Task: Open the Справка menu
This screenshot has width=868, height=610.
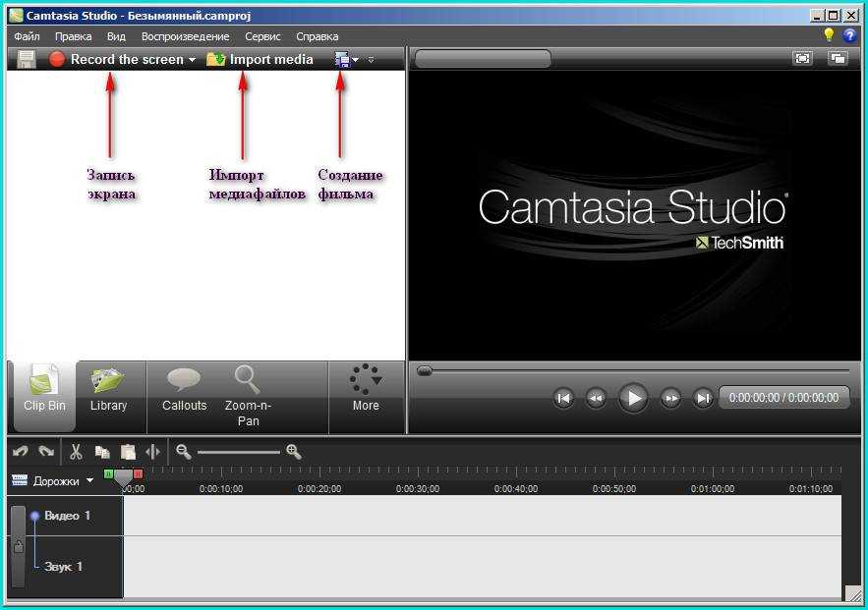Action: (317, 36)
